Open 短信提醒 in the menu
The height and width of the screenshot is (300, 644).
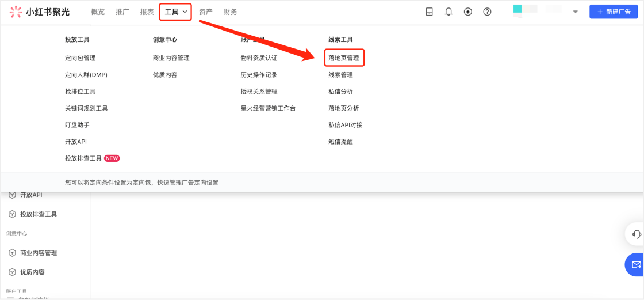340,142
